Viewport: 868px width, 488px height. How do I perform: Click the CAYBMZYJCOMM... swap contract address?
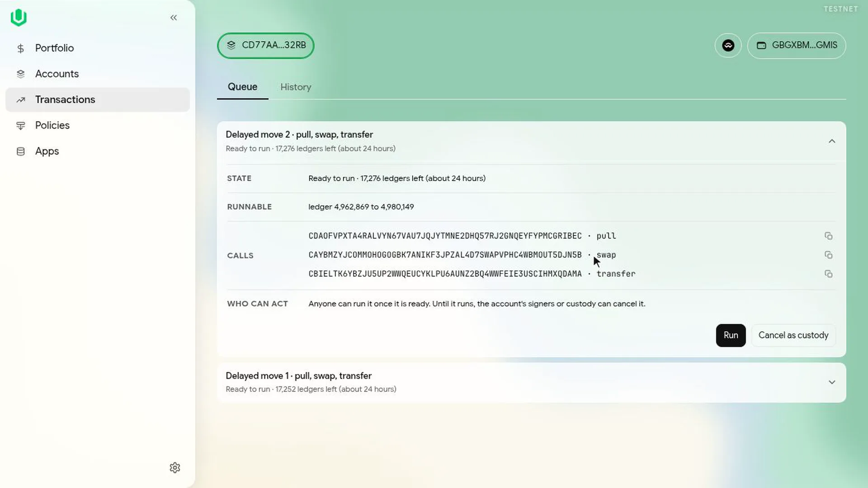pos(445,255)
